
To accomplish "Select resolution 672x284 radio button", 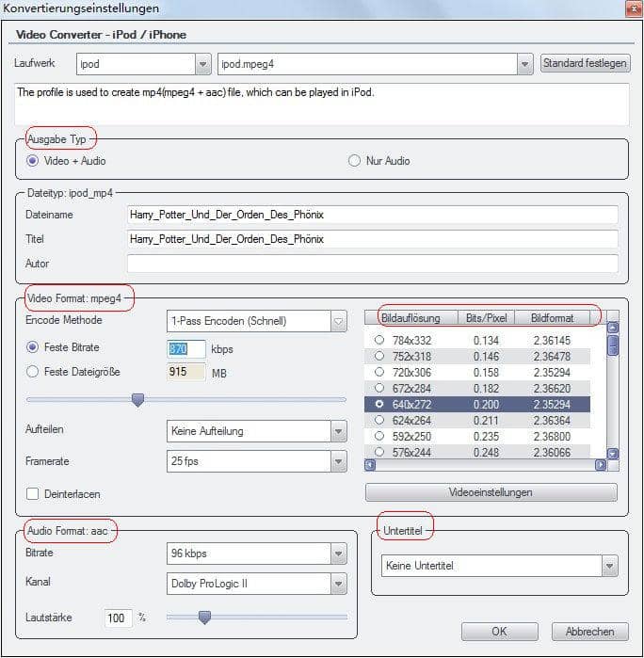I will [x=379, y=388].
